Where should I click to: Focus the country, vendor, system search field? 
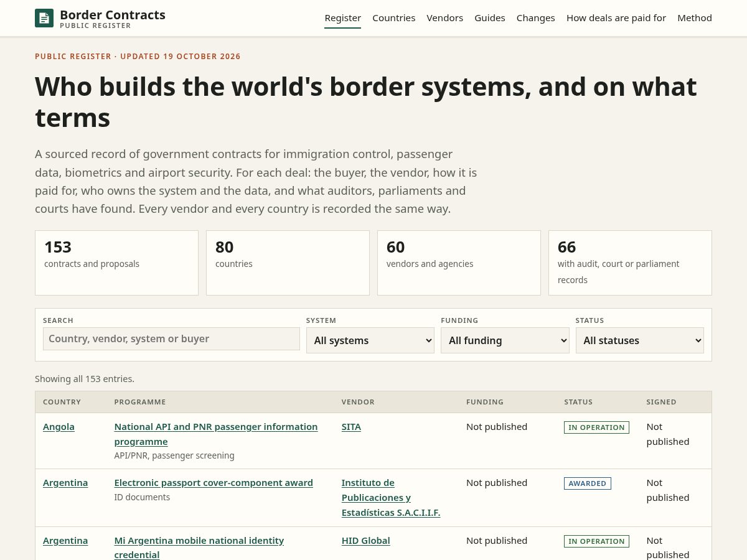(x=171, y=339)
